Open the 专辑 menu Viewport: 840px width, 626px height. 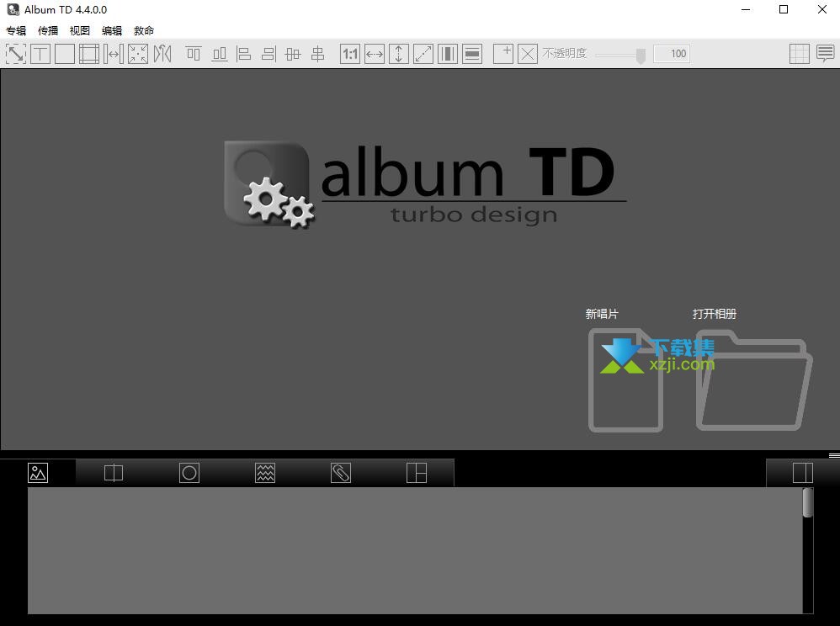point(16,30)
